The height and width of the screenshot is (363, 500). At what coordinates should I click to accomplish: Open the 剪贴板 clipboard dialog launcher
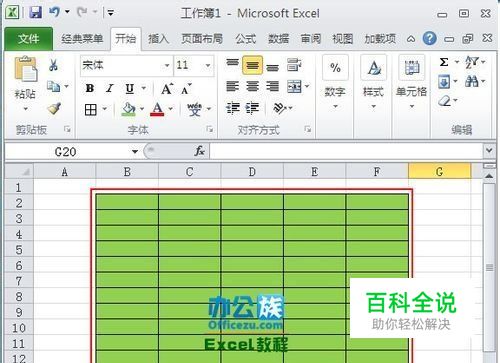(x=67, y=129)
